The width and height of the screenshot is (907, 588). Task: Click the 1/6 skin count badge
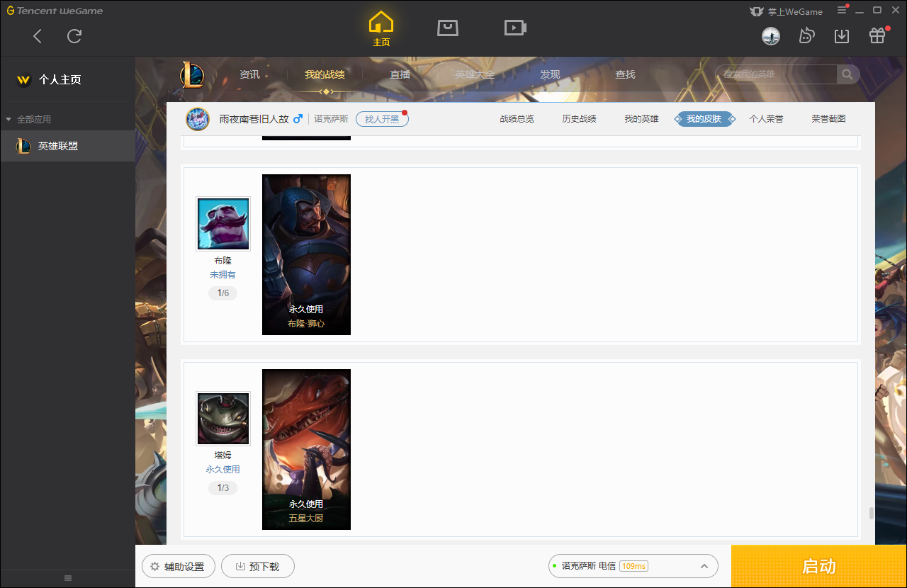coord(222,293)
